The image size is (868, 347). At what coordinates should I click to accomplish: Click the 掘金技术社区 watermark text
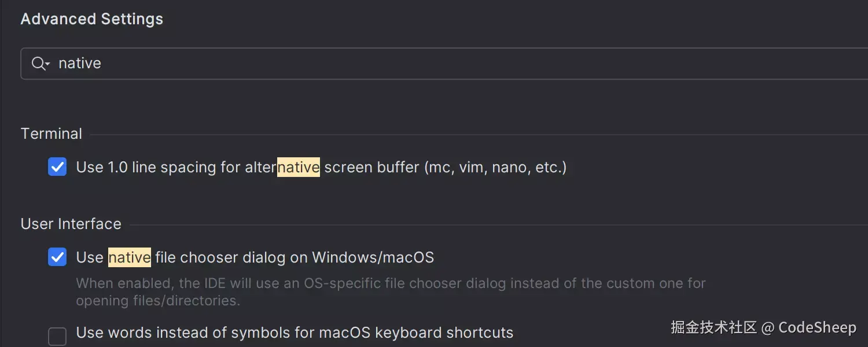tap(713, 327)
